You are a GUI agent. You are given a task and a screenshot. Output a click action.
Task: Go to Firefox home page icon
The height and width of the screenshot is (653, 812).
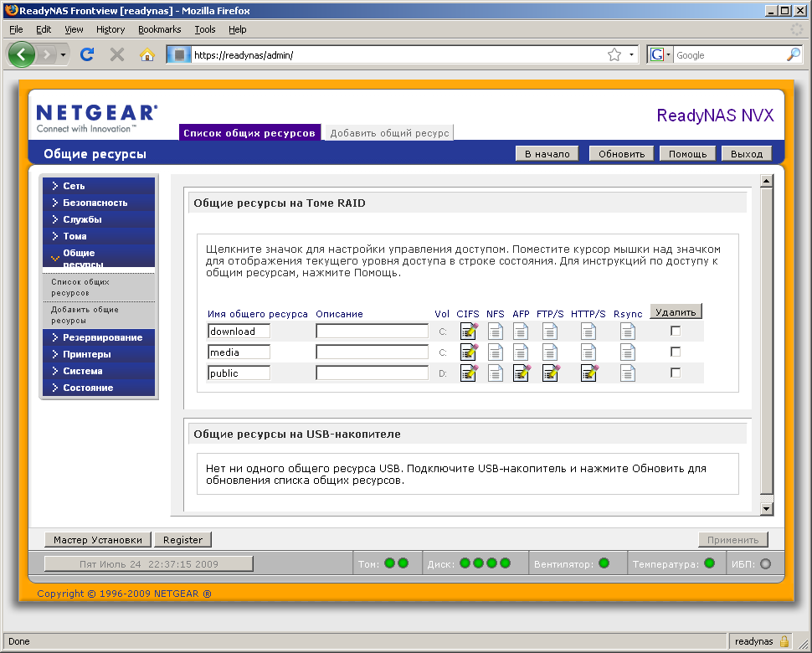coord(147,54)
